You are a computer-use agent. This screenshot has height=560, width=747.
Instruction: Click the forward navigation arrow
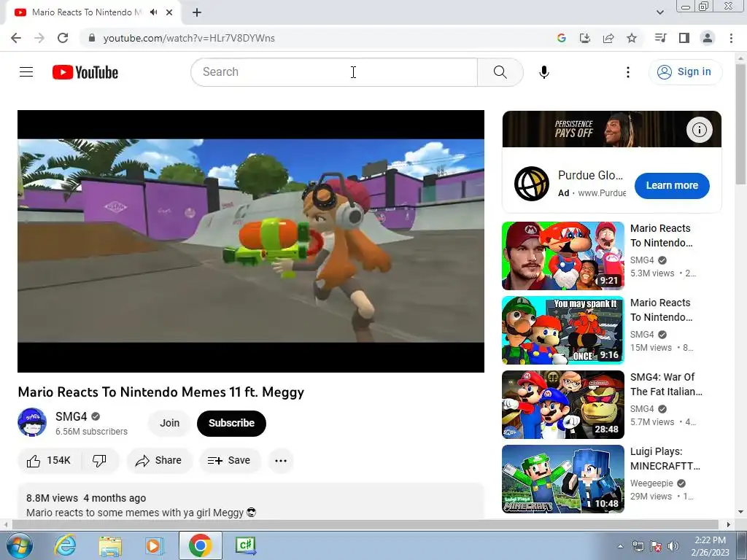(x=39, y=38)
